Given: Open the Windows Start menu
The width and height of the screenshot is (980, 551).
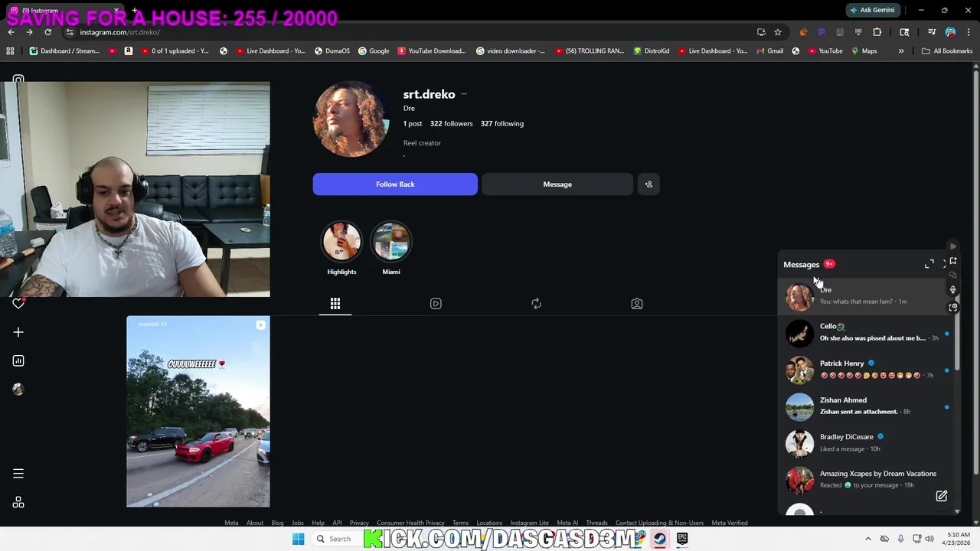Looking at the screenshot, I should pyautogui.click(x=298, y=539).
